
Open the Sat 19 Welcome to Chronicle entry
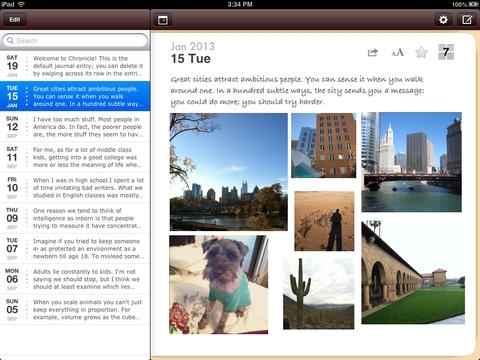[x=75, y=66]
